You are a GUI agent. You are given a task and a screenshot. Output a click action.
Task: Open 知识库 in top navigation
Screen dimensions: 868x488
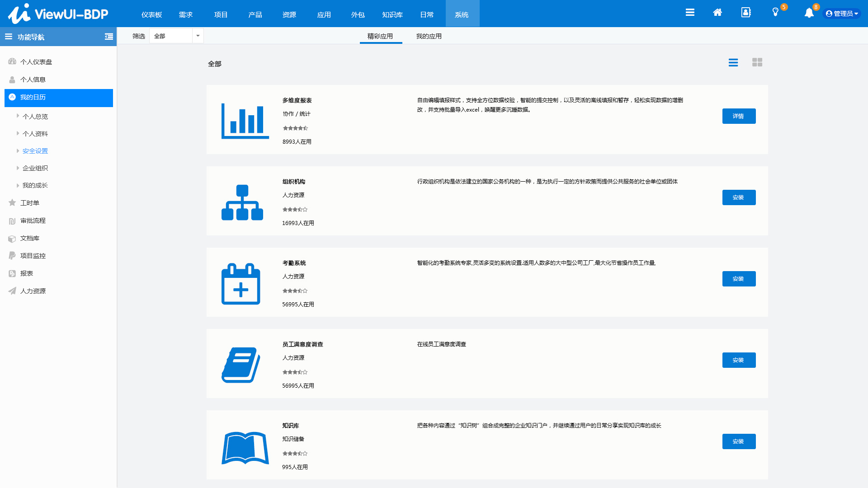pyautogui.click(x=392, y=14)
